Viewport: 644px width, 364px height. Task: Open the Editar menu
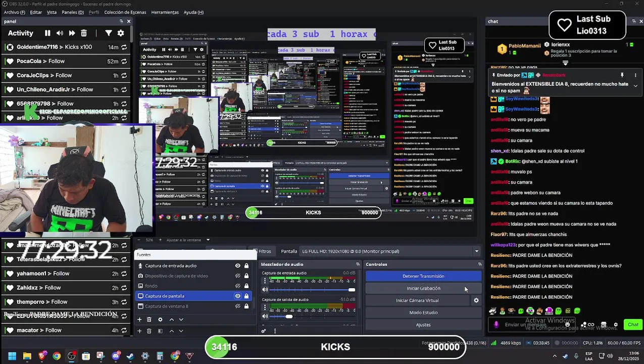36,12
